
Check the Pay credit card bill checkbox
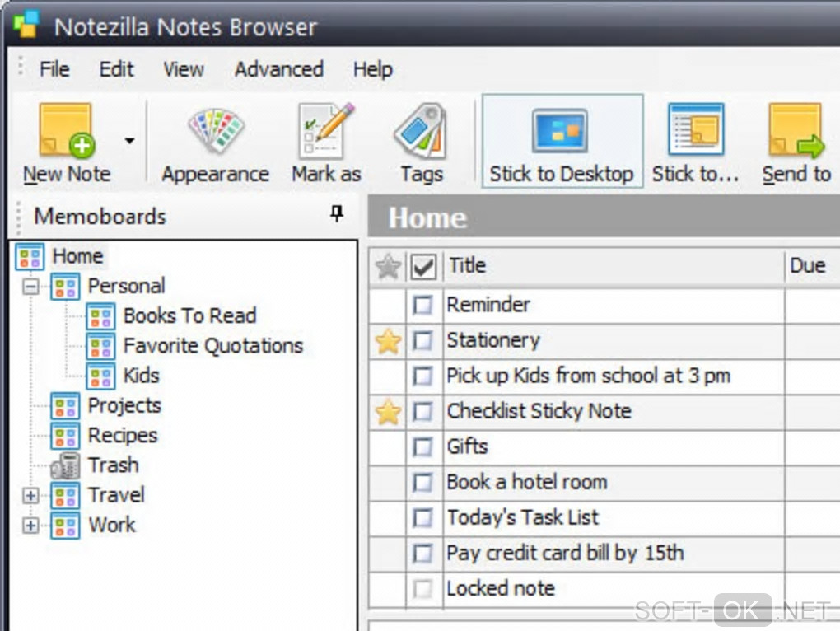[x=422, y=554]
